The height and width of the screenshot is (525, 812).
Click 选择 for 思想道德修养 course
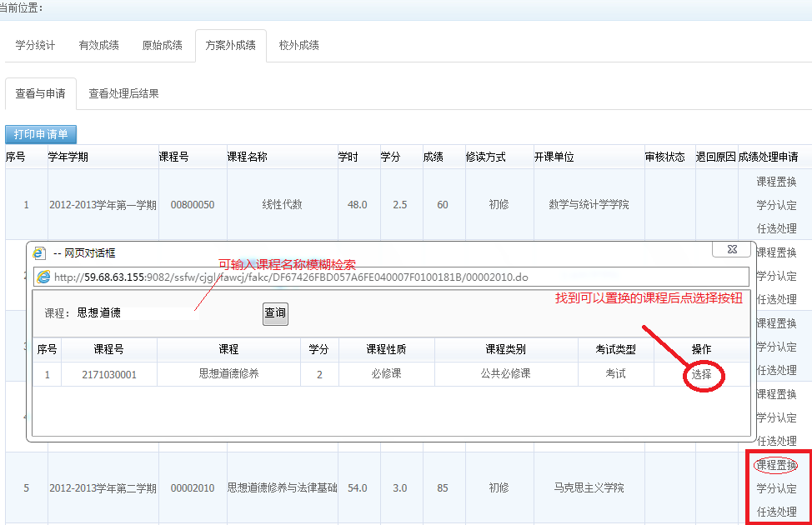[x=701, y=374]
